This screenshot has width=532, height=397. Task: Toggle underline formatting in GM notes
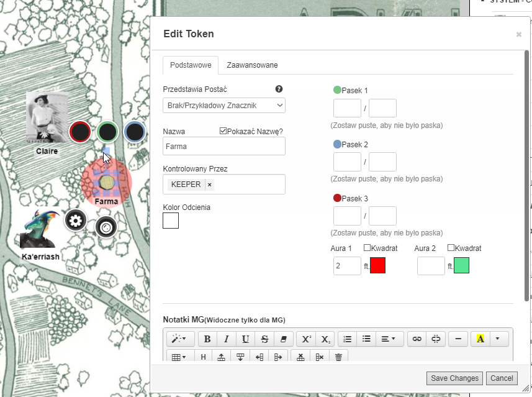245,339
